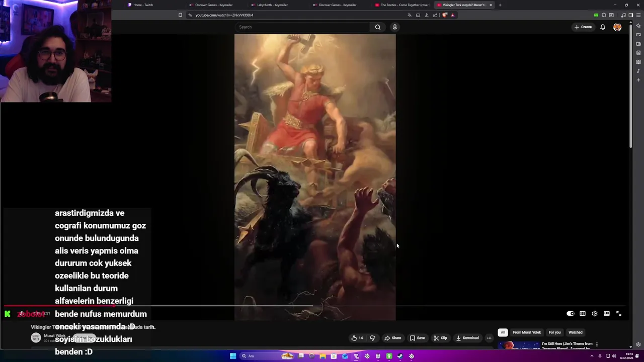The width and height of the screenshot is (644, 362).
Task: Click the Download button
Action: 467,338
